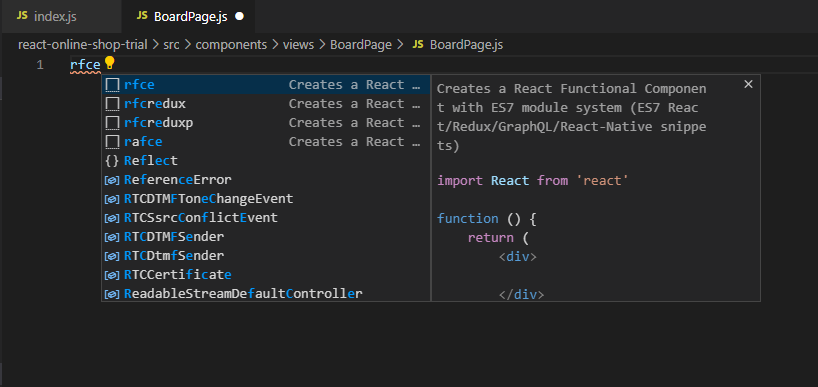Screen dimensions: 818x387
Task: Open react-online-shop-trial breadcrumb
Action: click(82, 45)
